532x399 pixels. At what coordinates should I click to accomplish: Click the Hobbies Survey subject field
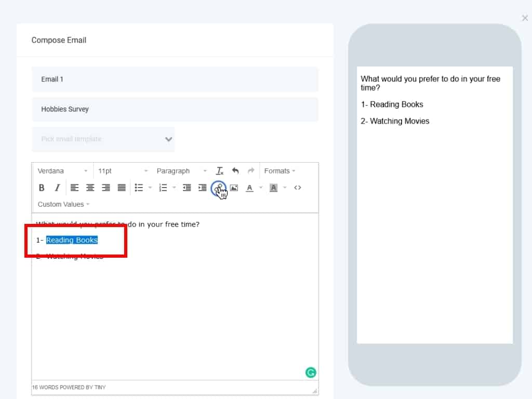tap(175, 110)
